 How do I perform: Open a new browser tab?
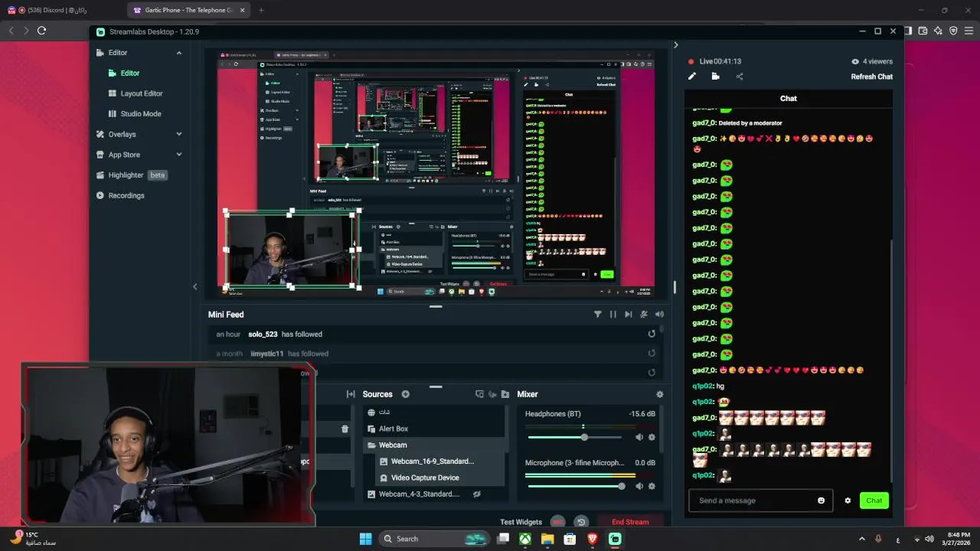(x=261, y=10)
